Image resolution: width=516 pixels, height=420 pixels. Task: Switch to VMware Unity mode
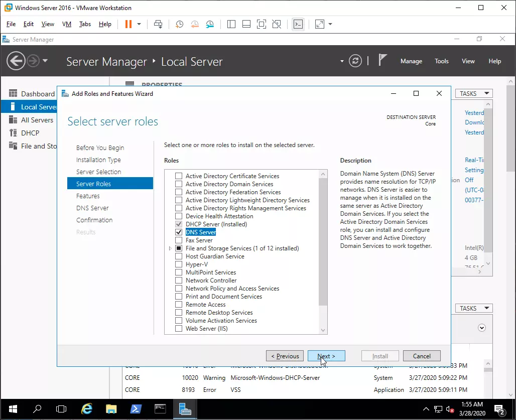pos(277,24)
